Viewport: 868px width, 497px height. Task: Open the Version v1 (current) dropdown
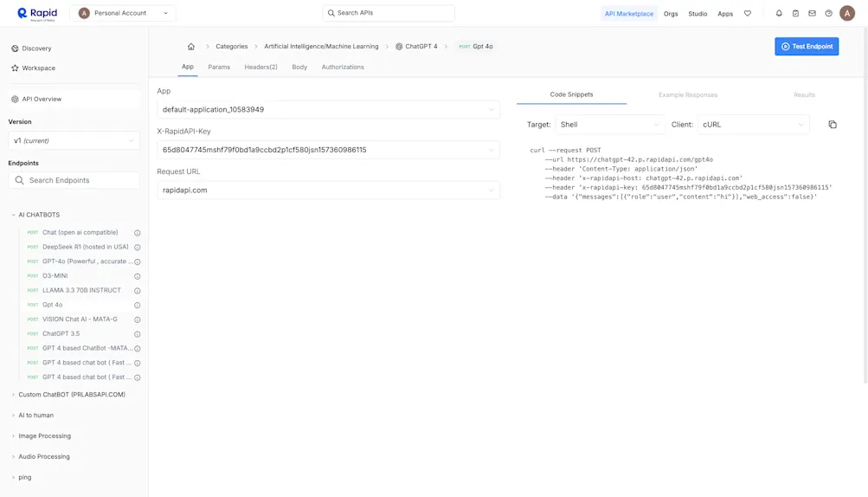[x=74, y=141]
